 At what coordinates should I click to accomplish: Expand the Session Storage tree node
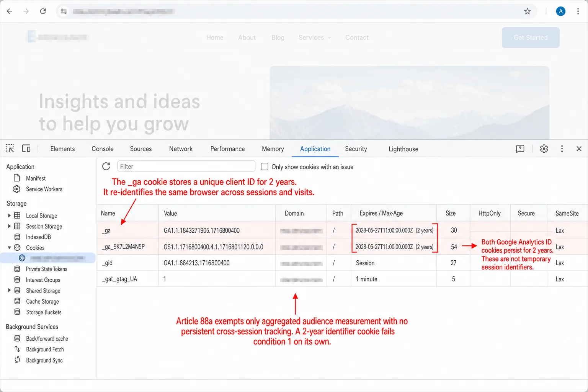coord(9,226)
